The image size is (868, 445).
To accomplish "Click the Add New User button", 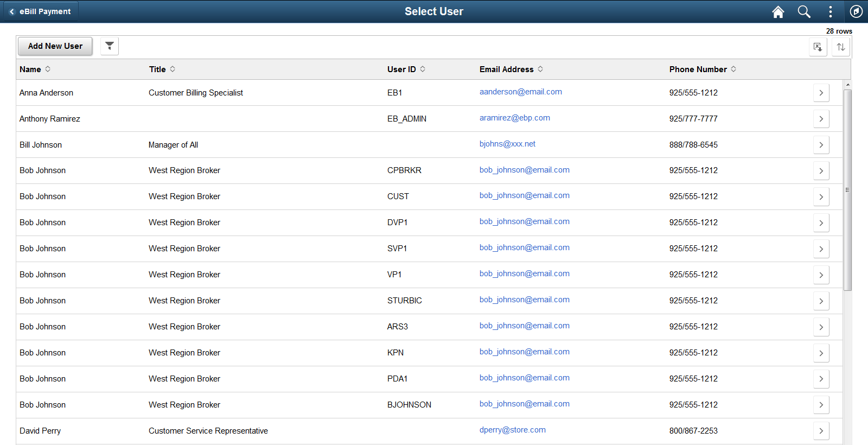I will 55,46.
